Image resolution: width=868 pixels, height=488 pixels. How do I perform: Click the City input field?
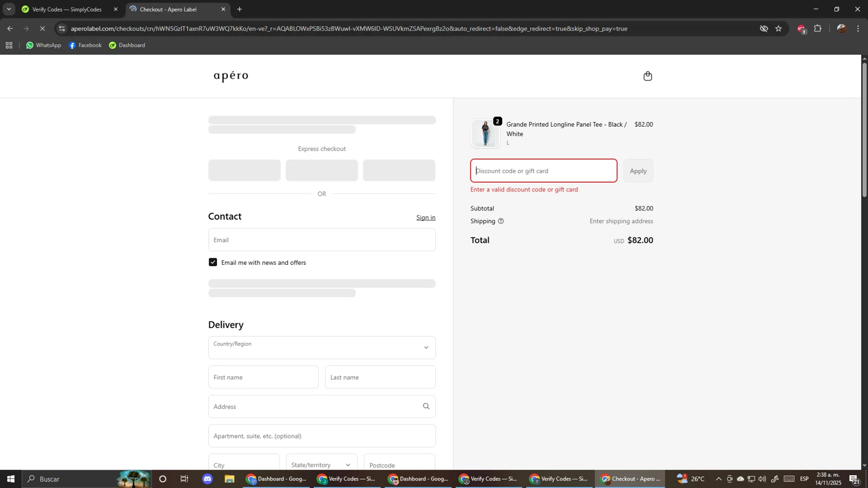[244, 464]
